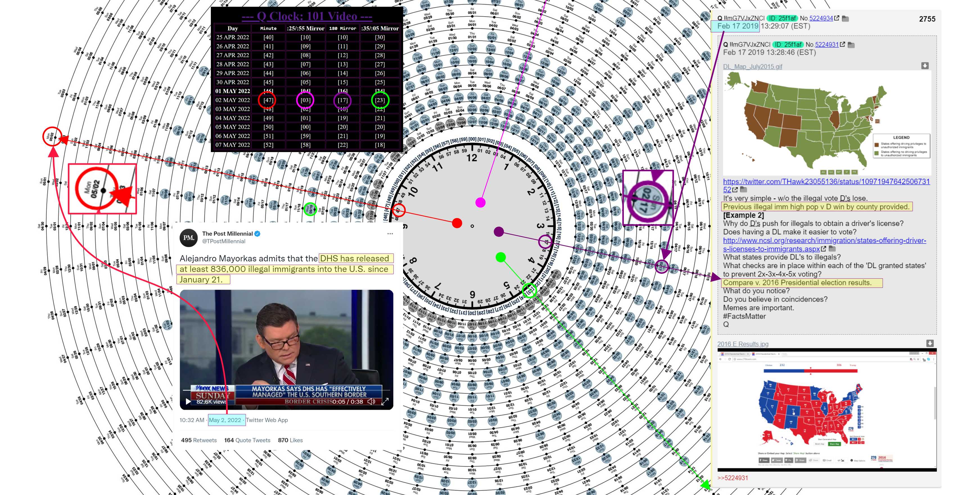
Task: Click the ID: 25f1af badge on post 5224934
Action: (x=782, y=18)
